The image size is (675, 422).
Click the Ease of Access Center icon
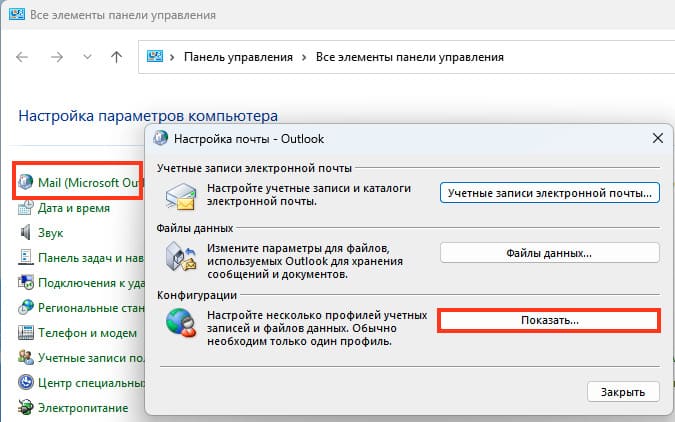(x=26, y=382)
